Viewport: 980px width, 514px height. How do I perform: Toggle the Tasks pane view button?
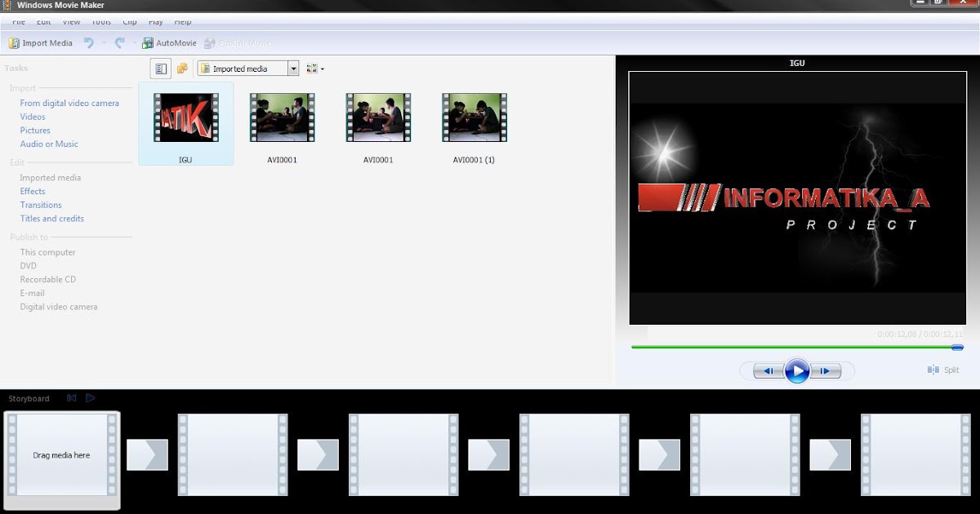[x=161, y=69]
